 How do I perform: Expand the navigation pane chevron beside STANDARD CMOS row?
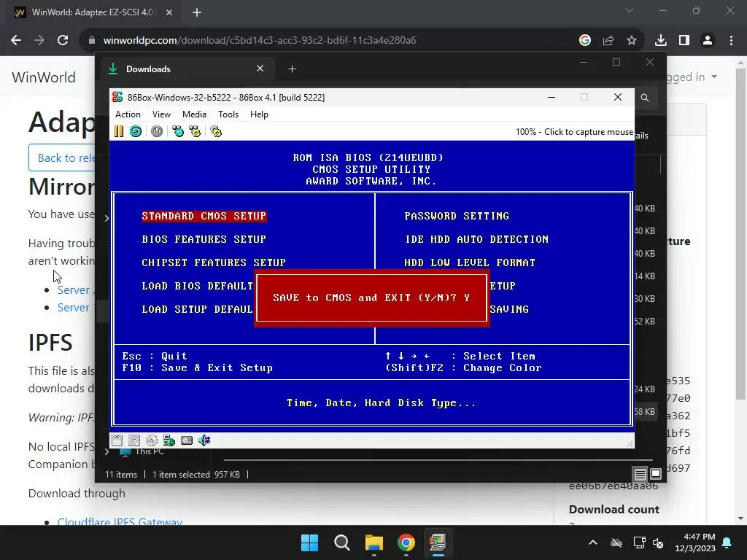107,218
